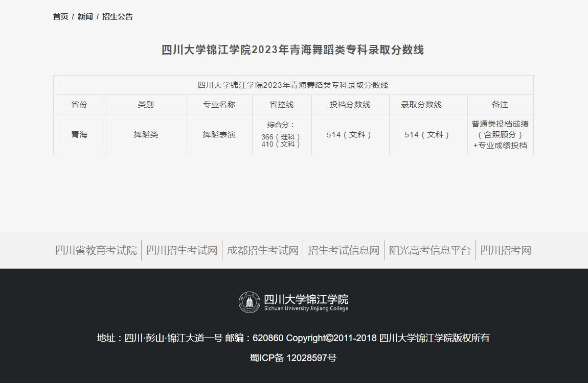Visit 四川招生考试网 footer link
Screen dimensions: 588x383
tap(182, 250)
